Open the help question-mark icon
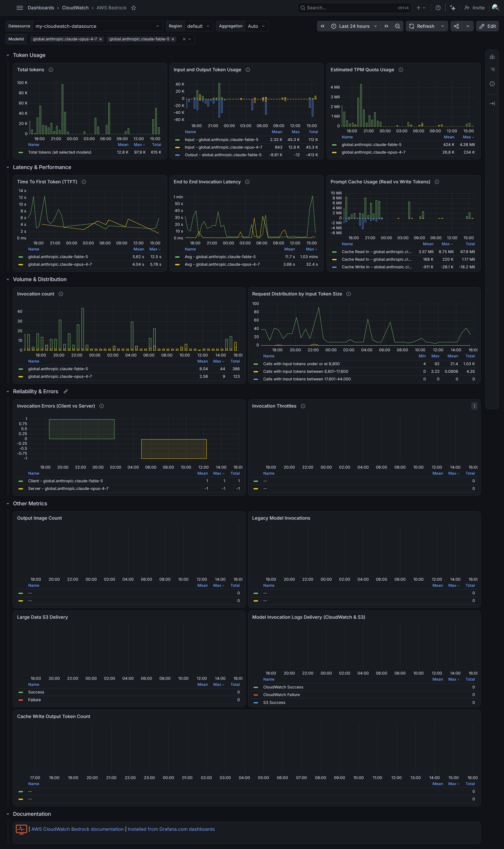The image size is (504, 849). tap(438, 8)
